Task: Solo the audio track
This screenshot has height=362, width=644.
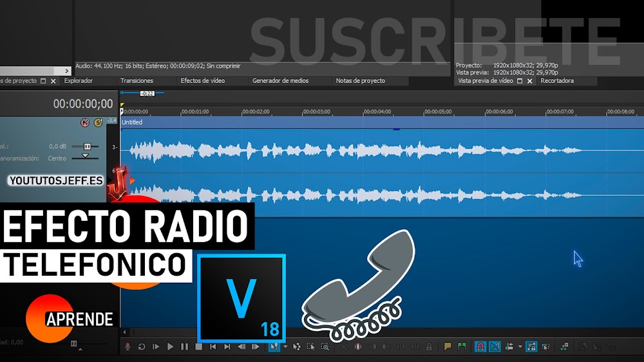Action: pos(98,122)
